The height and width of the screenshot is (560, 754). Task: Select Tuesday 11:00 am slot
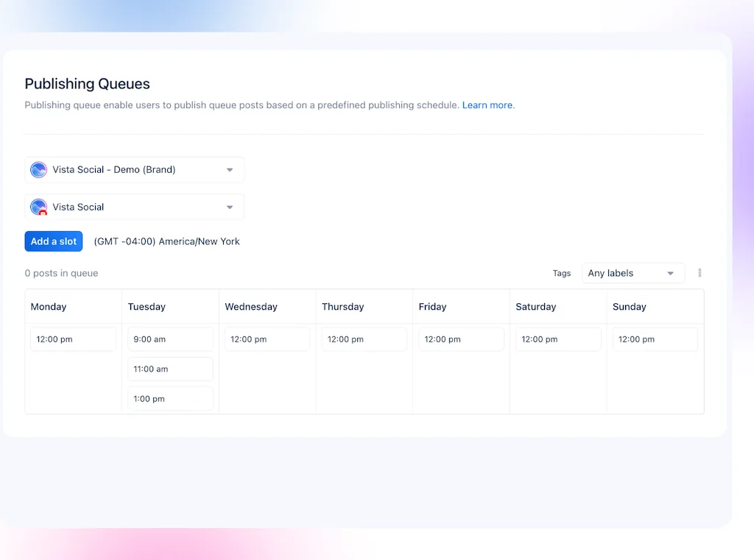click(170, 369)
